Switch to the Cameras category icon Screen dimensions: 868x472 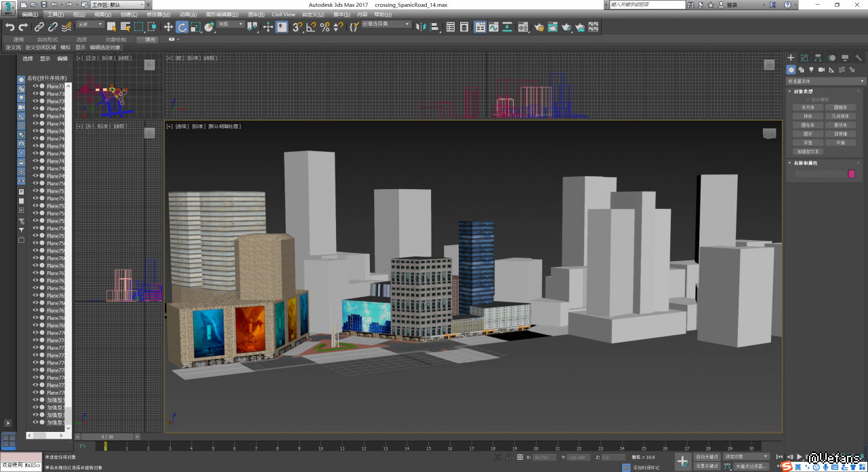821,70
